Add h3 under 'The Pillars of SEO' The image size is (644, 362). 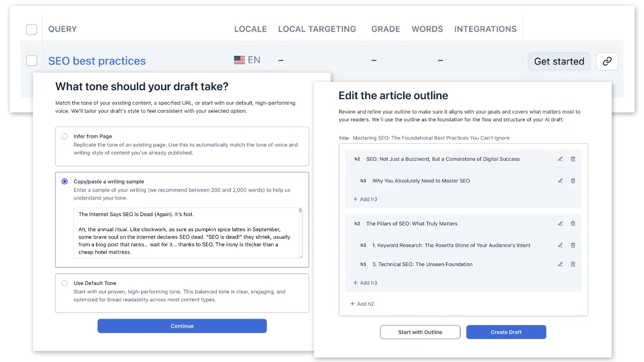point(365,283)
